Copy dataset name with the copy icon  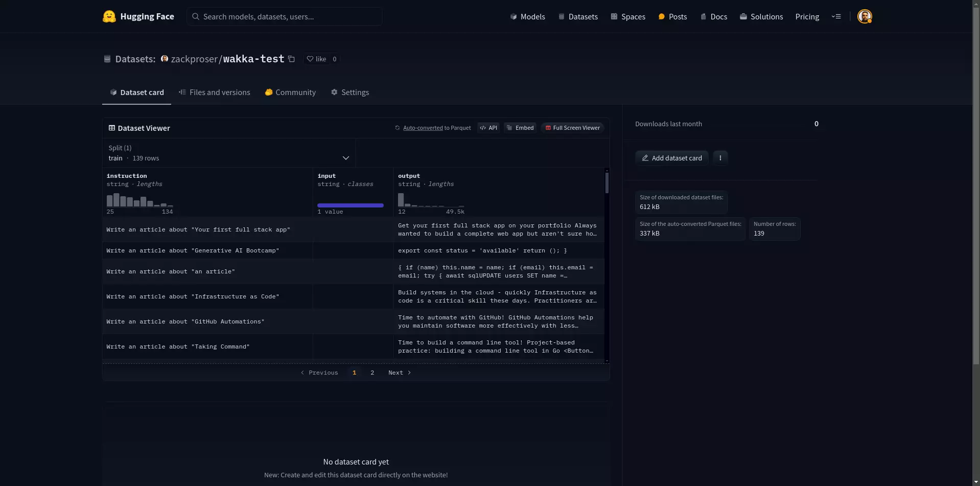[291, 59]
